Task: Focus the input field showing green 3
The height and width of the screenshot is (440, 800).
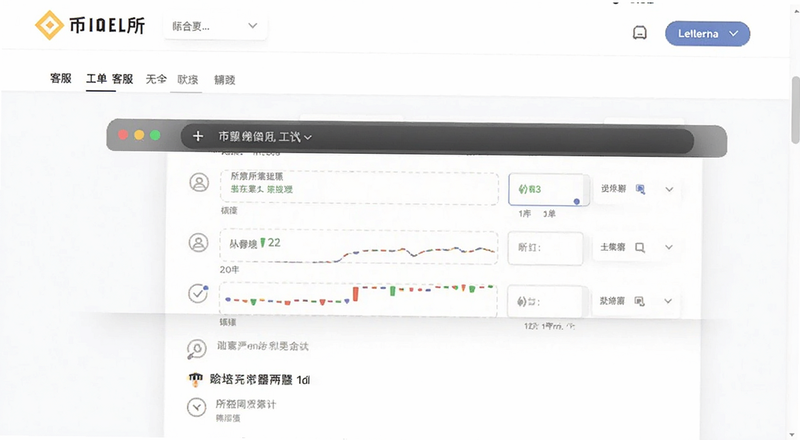Action: (x=548, y=189)
